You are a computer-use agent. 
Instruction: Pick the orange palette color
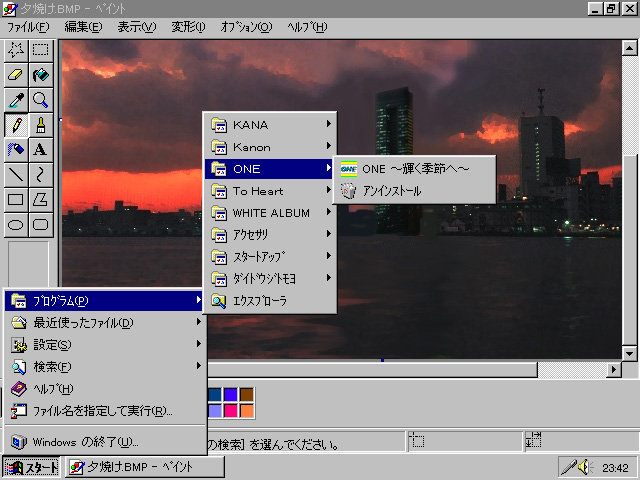[247, 411]
